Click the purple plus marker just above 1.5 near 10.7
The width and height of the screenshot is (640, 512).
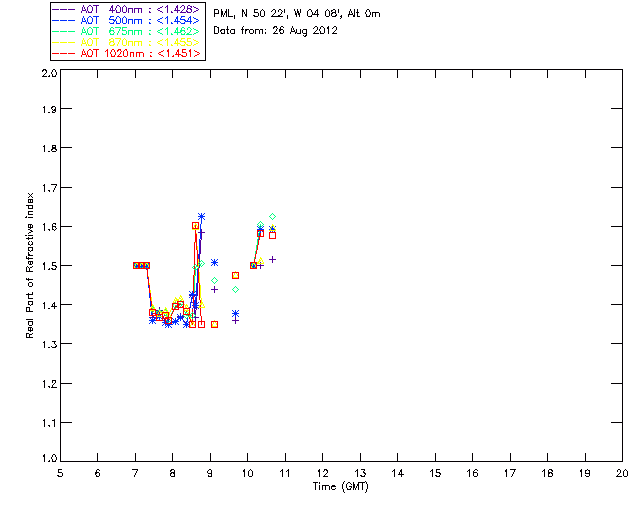pyautogui.click(x=273, y=260)
